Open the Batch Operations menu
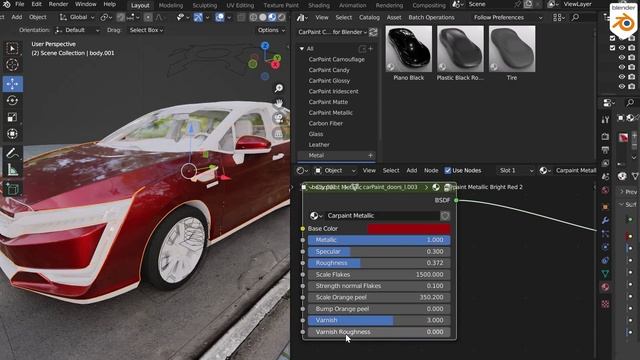This screenshot has width=640, height=360. coord(431,18)
